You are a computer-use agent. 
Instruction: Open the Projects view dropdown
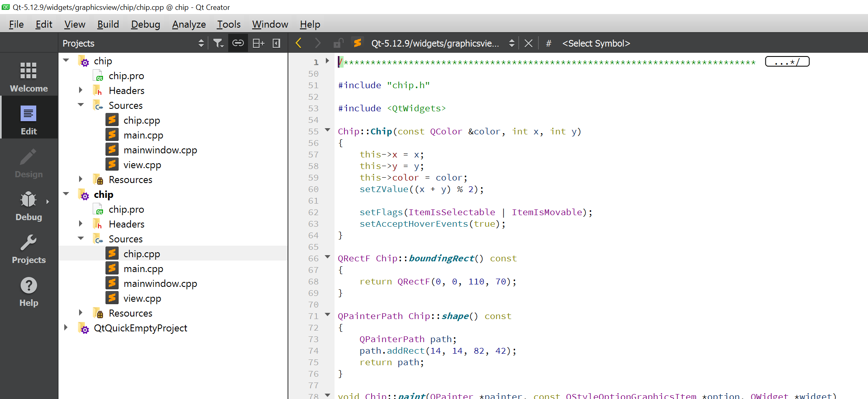[x=201, y=43]
